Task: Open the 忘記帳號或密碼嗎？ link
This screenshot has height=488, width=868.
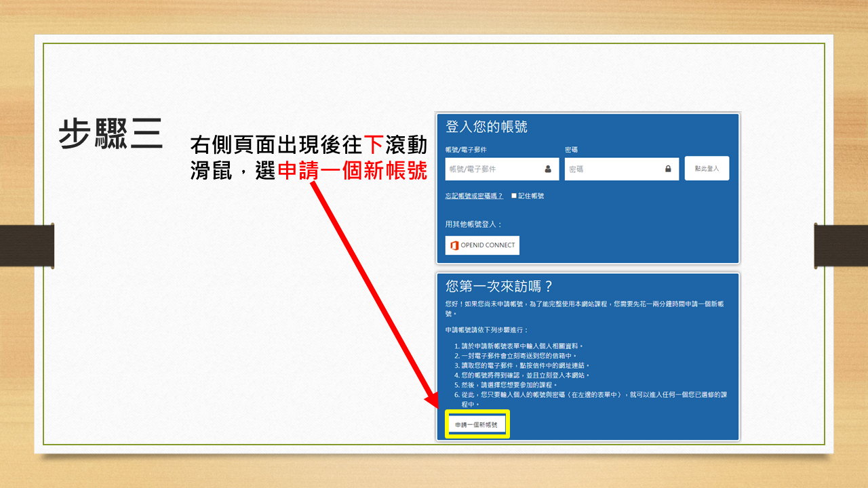Action: point(474,196)
